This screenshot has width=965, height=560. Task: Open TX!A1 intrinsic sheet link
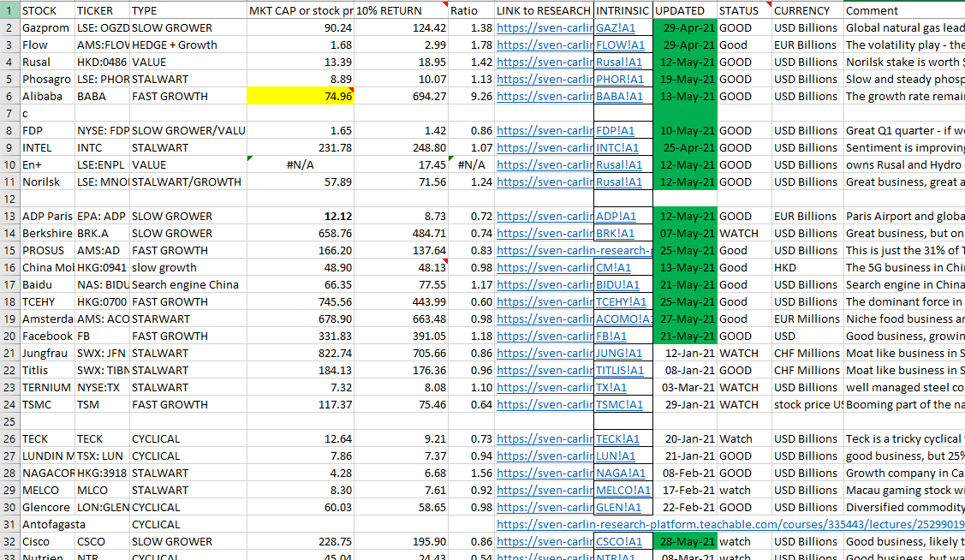[611, 388]
